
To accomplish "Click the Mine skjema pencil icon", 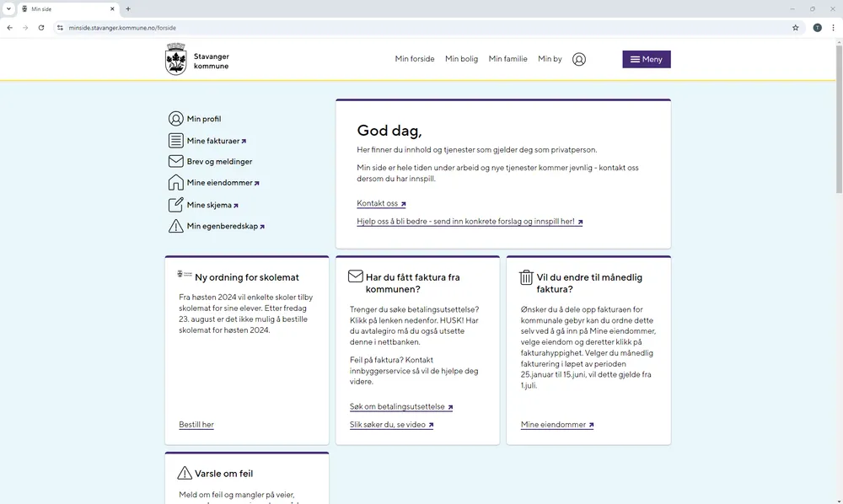I will point(175,205).
